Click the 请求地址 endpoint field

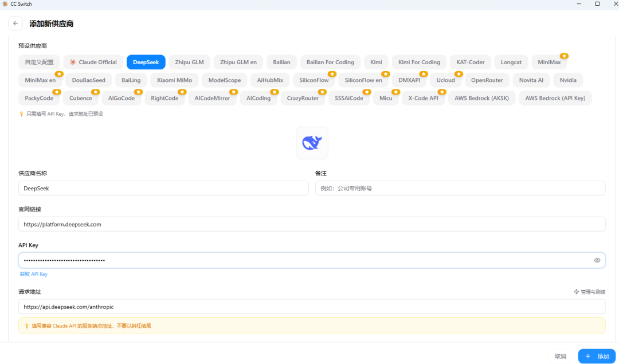click(312, 307)
